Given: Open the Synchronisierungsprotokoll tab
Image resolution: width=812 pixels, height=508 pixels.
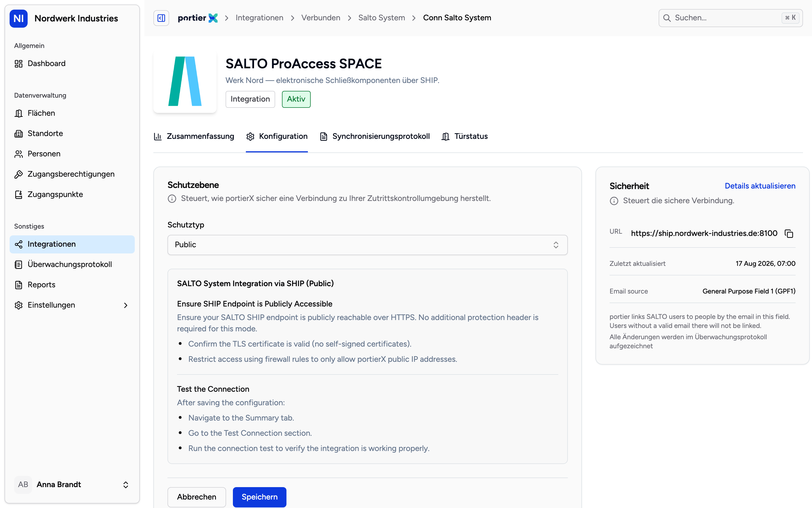Looking at the screenshot, I should [x=374, y=136].
